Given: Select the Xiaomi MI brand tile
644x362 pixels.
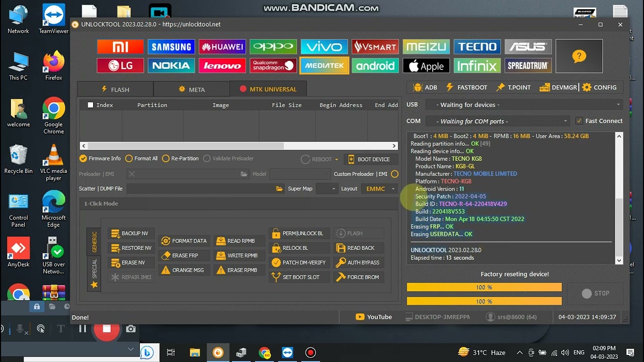Looking at the screenshot, I should coord(120,47).
